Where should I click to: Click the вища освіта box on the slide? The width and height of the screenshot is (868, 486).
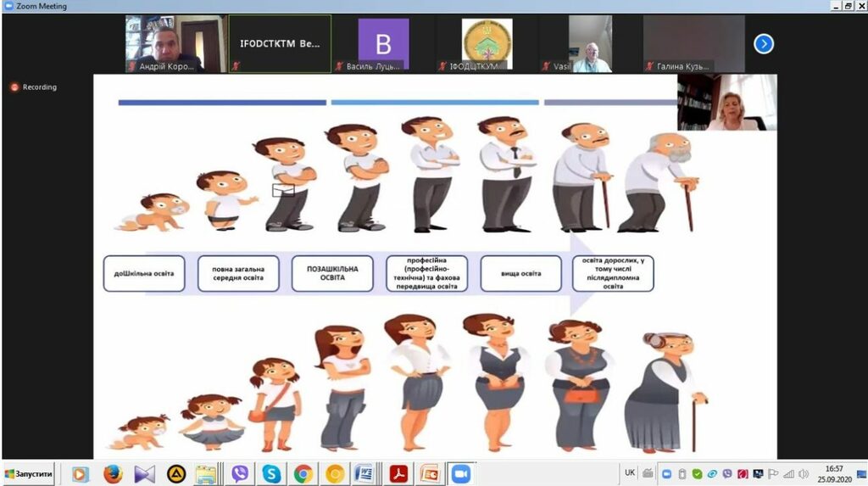[x=520, y=273]
